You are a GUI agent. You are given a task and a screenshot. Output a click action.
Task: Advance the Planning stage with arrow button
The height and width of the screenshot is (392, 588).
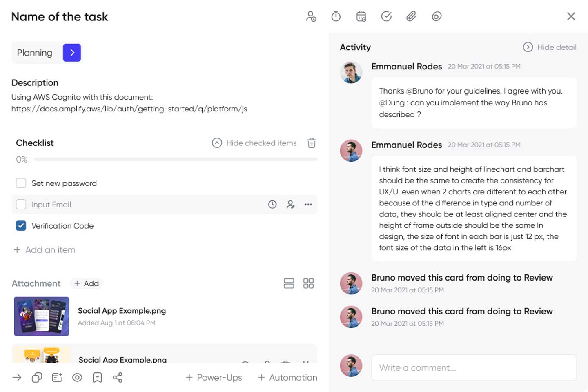coord(72,53)
